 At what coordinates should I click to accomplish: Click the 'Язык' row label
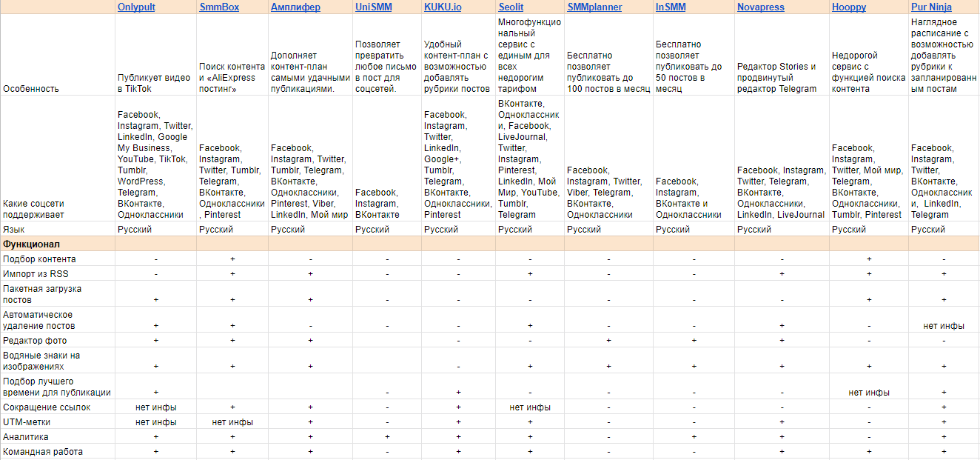[13, 230]
